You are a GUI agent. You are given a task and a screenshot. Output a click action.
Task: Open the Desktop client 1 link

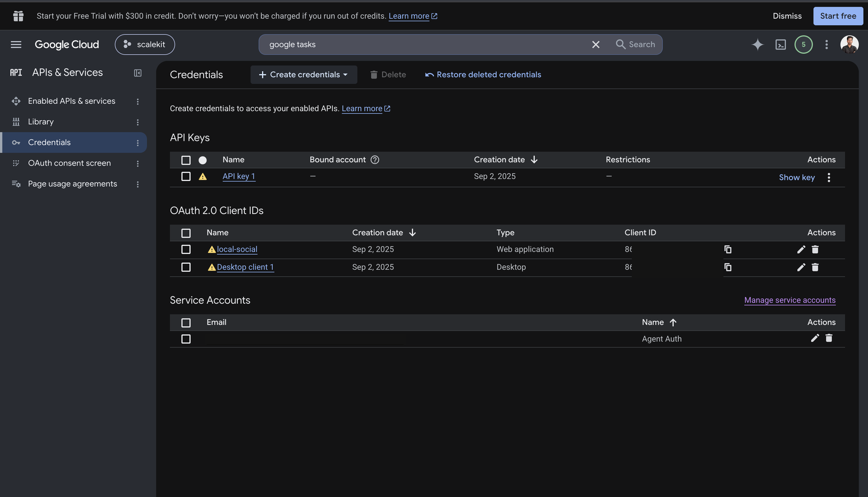pos(245,267)
